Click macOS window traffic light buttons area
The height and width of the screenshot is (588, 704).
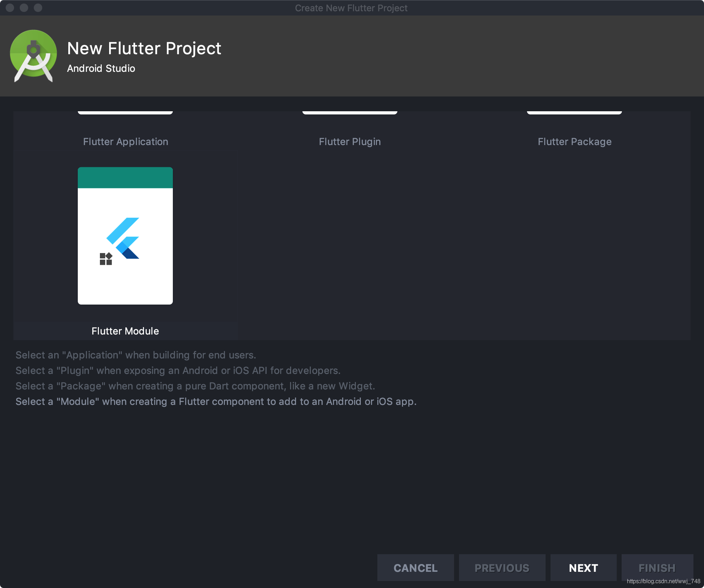pos(23,8)
